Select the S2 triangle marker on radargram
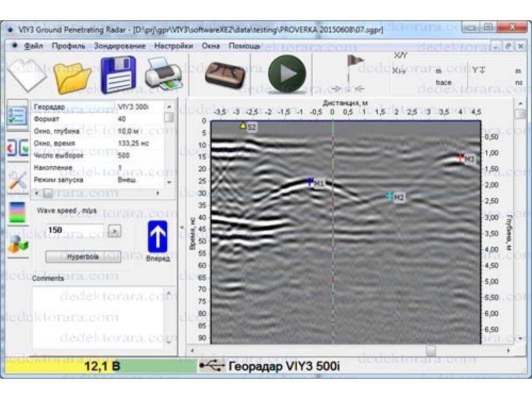The image size is (532, 399). coord(243,126)
